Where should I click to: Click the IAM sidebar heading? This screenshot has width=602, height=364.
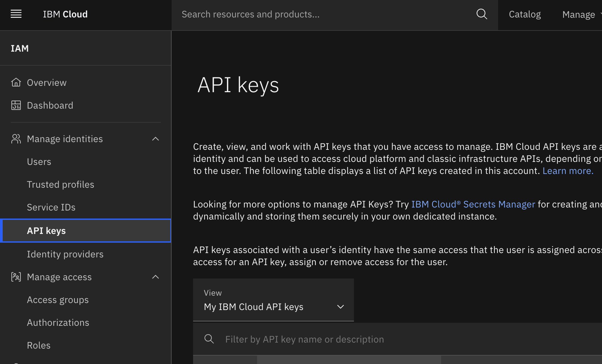point(20,48)
